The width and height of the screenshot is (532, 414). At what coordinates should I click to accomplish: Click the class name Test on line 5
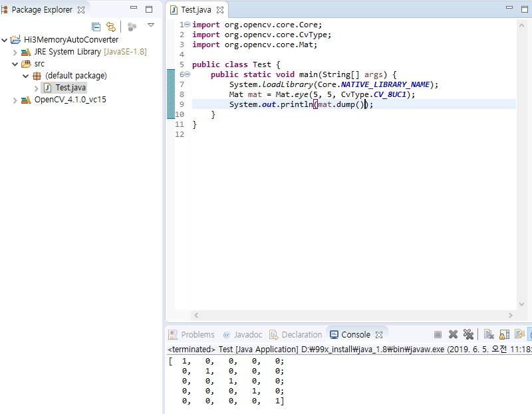click(x=261, y=64)
